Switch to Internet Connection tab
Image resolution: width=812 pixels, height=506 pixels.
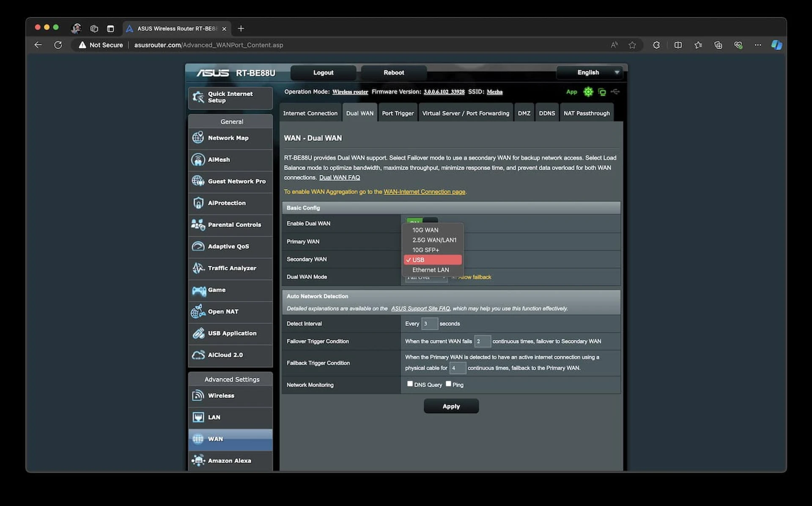pos(310,113)
